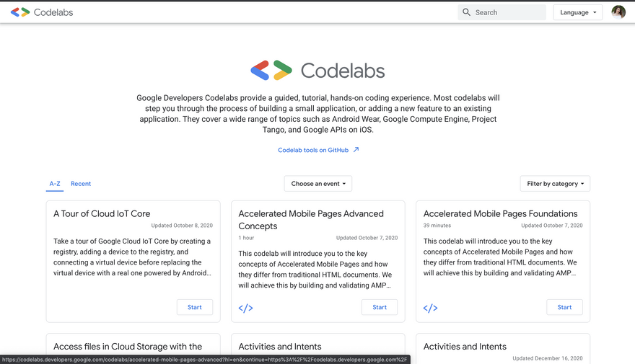Screen dimensions: 635x364
Task: Start the A Tour of Cloud IoT Core codelab
Action: 194,307
